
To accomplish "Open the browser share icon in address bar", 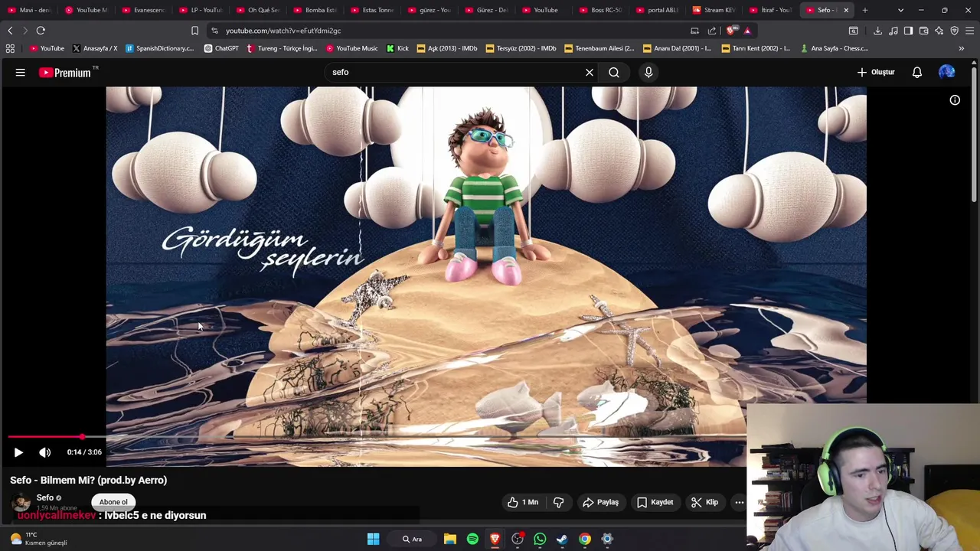I will [712, 31].
